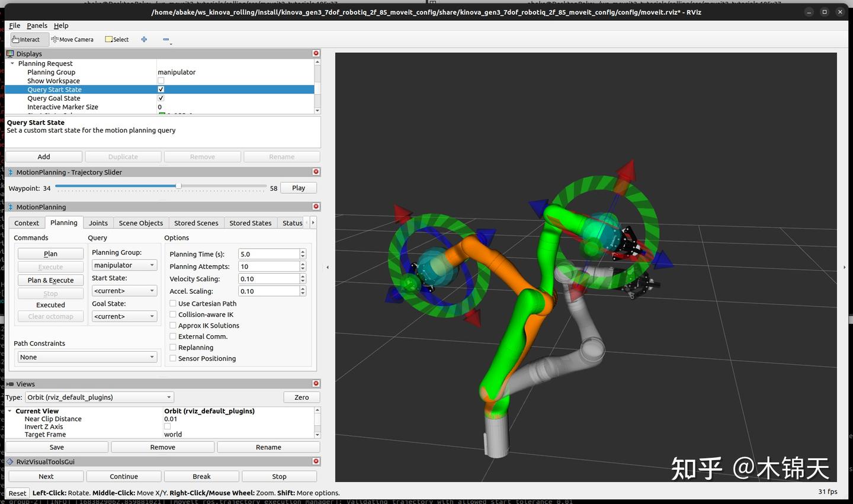Screen dimensions: 853x504
Task: Open the Planning Group manipulator dropdown
Action: point(124,265)
